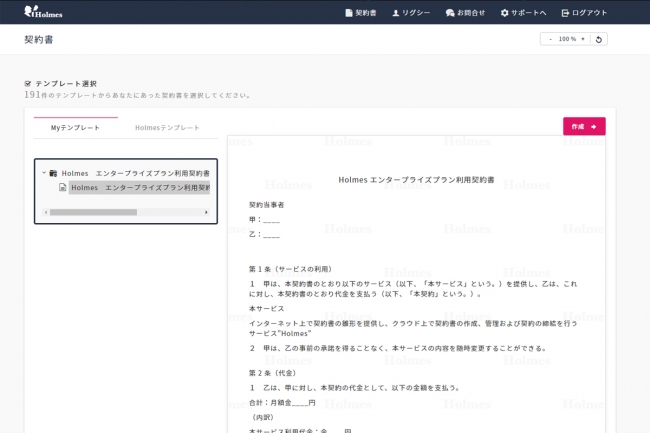
Task: Click the 乙：____ blank line
Action: (x=264, y=234)
